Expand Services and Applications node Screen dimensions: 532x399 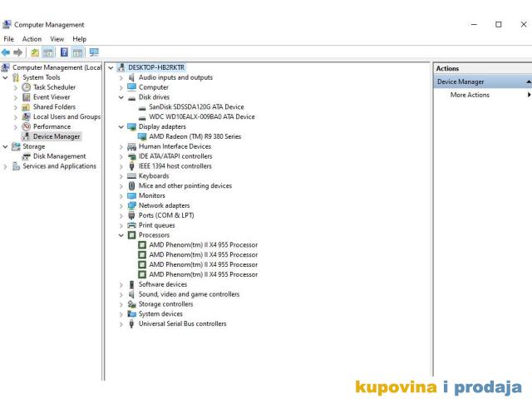(6, 166)
